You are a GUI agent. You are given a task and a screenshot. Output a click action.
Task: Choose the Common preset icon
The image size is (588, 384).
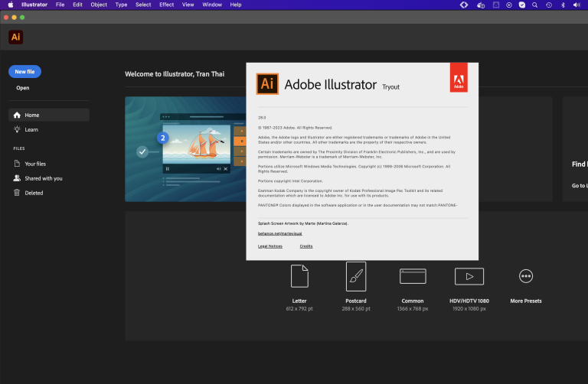tap(413, 276)
